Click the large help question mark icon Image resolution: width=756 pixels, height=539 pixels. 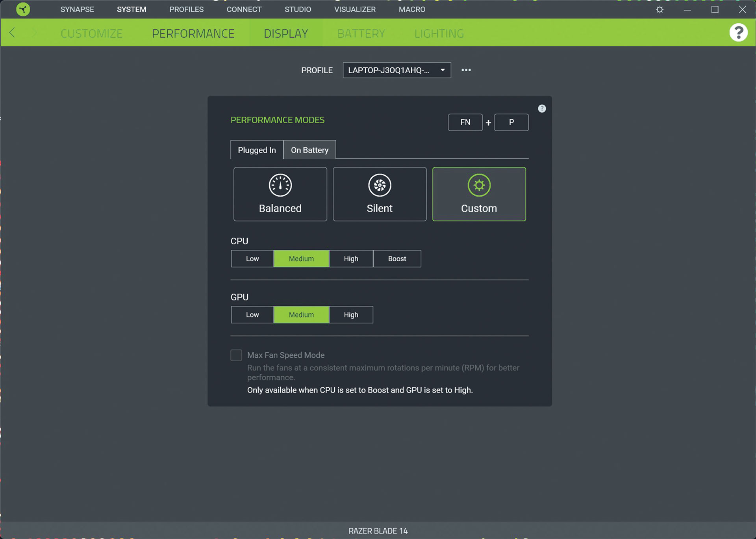click(x=738, y=33)
